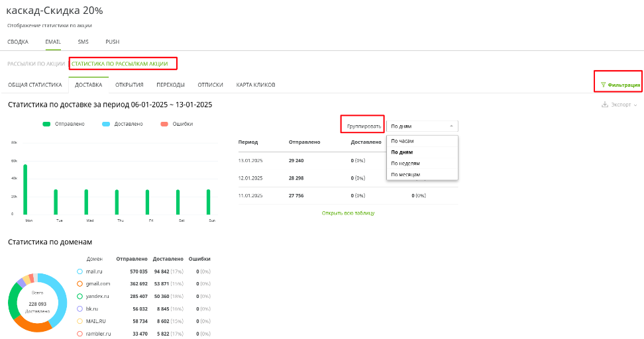Open the Группировать dropdown showing По дням
Viewport: 644px width, 339px height.
422,126
